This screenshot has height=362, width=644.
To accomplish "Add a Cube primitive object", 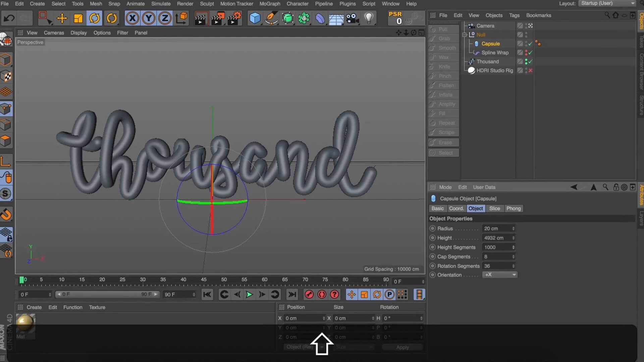I will click(255, 18).
